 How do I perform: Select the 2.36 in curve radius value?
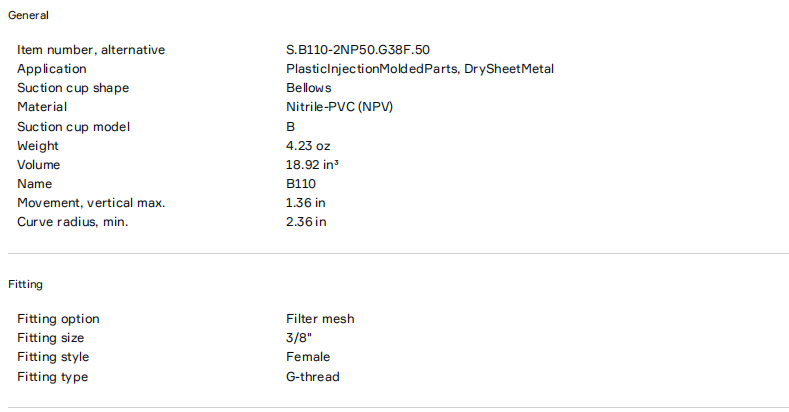[306, 222]
